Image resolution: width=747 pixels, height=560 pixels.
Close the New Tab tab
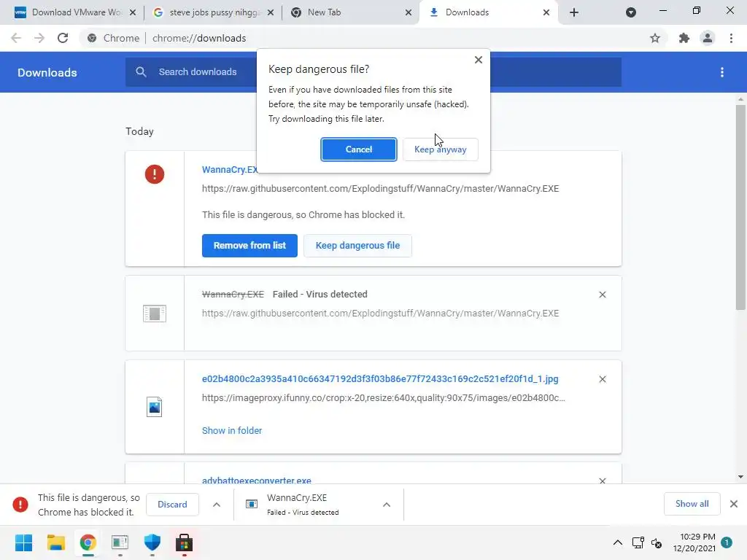pos(409,12)
